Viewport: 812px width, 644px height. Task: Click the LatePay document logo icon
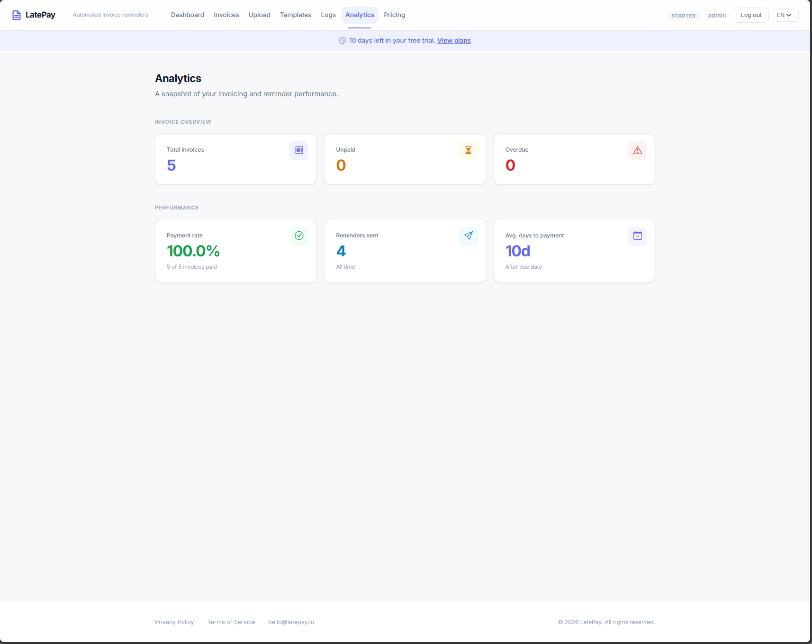pyautogui.click(x=17, y=15)
